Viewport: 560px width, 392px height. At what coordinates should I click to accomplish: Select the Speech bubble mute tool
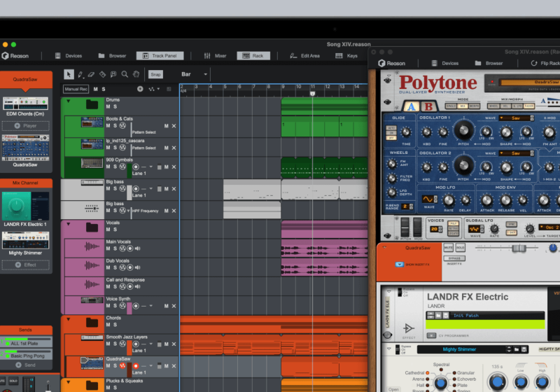(x=113, y=74)
